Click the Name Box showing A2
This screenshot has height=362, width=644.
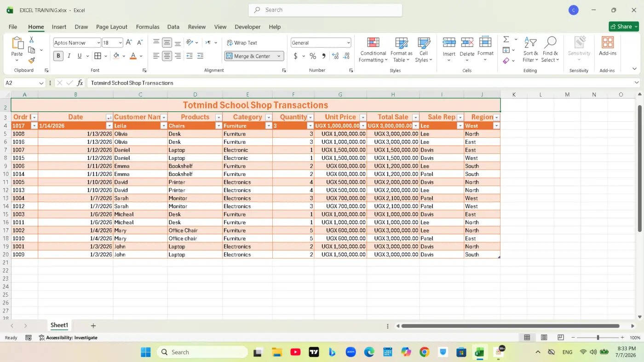[x=24, y=83]
